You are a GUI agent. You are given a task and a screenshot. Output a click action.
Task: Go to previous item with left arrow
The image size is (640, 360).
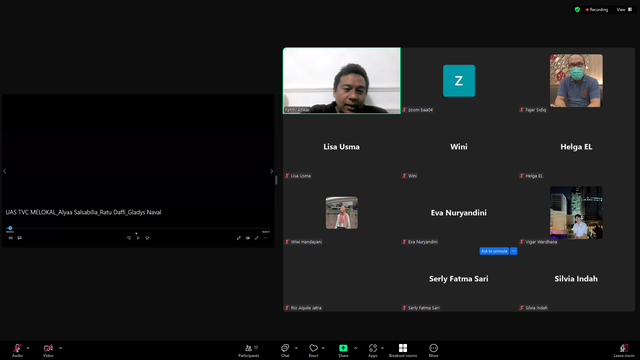[x=5, y=171]
